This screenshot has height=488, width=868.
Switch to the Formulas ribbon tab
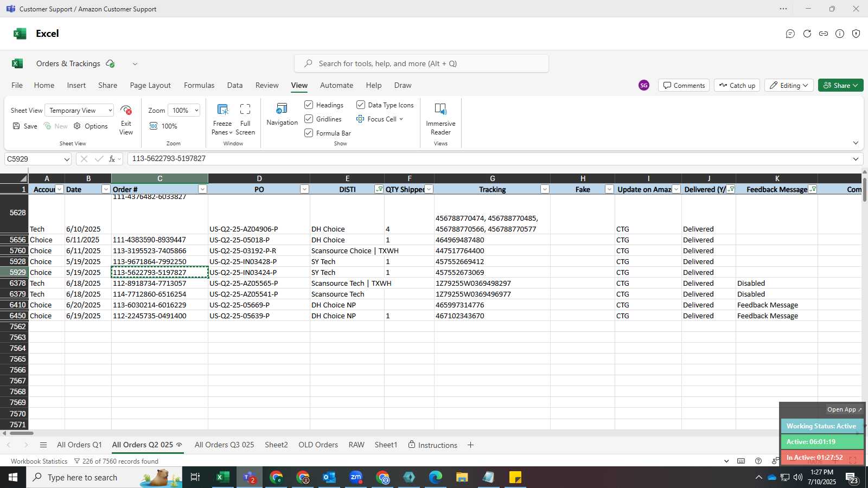pos(199,85)
